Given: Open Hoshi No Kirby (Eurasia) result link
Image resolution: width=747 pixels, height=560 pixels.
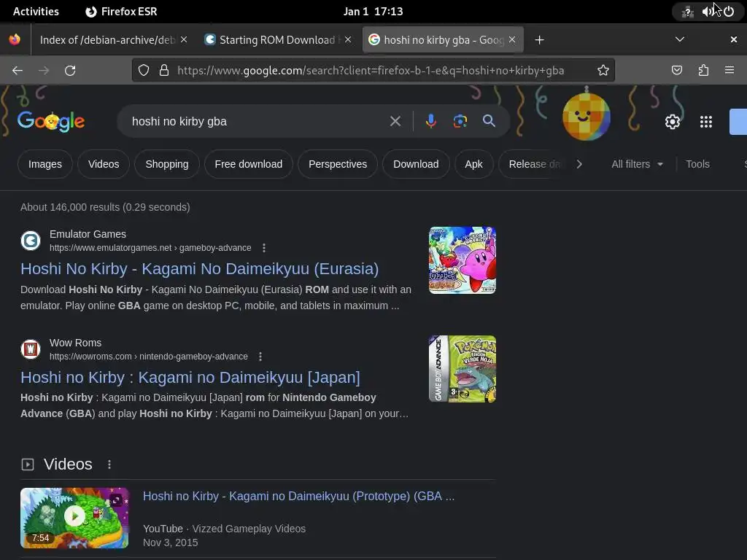Looking at the screenshot, I should [200, 269].
